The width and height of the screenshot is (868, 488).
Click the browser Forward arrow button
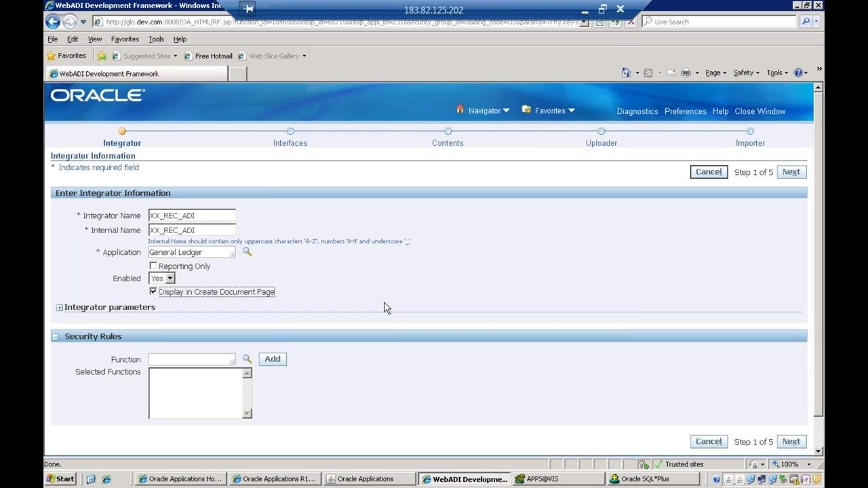pyautogui.click(x=69, y=22)
